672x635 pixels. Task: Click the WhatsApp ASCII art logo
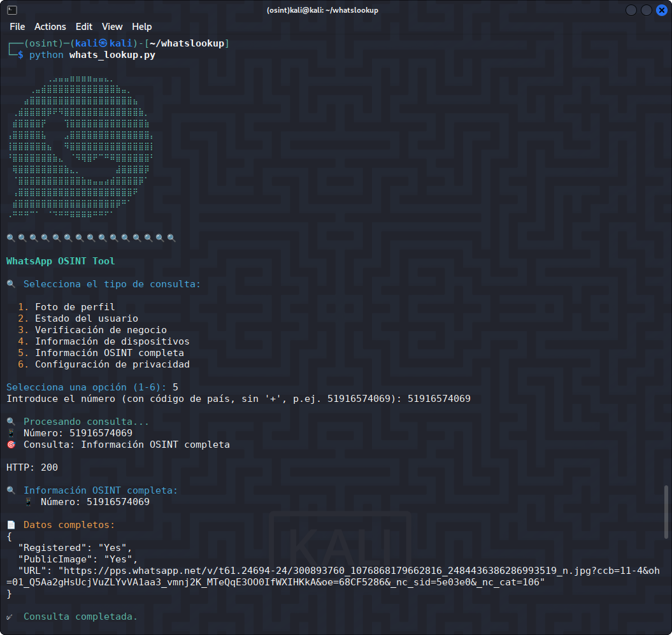coord(80,147)
